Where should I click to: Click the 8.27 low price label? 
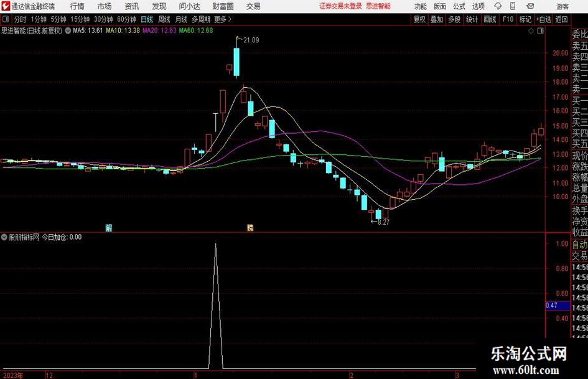pyautogui.click(x=384, y=222)
